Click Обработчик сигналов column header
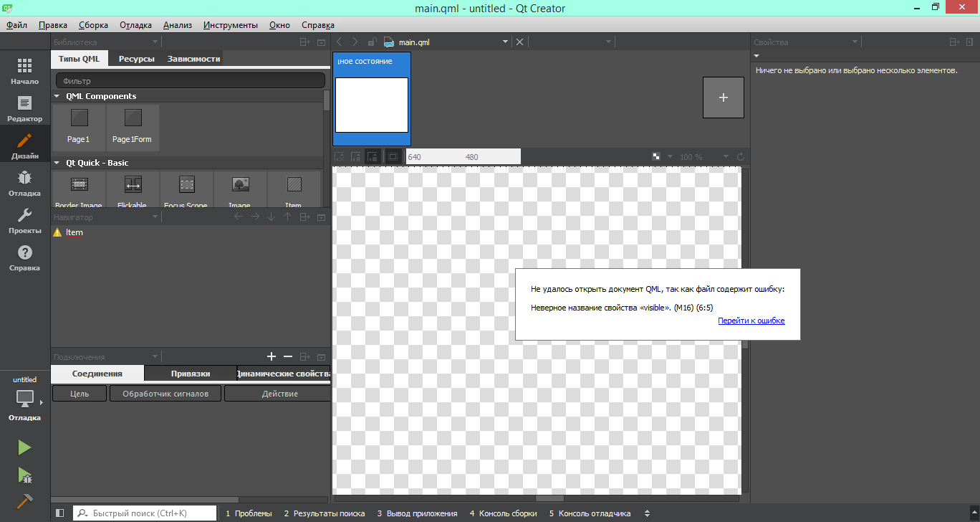The image size is (980, 522). [x=165, y=394]
